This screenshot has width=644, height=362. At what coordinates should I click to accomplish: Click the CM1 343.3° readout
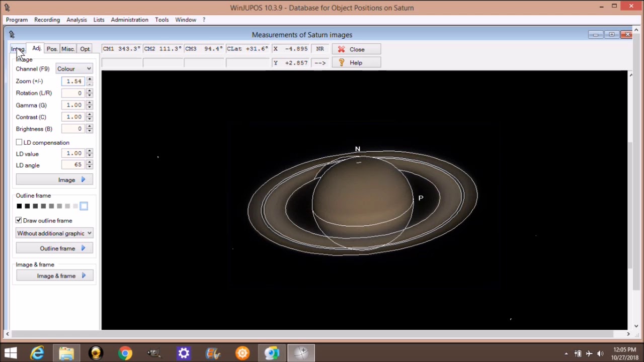pyautogui.click(x=121, y=49)
